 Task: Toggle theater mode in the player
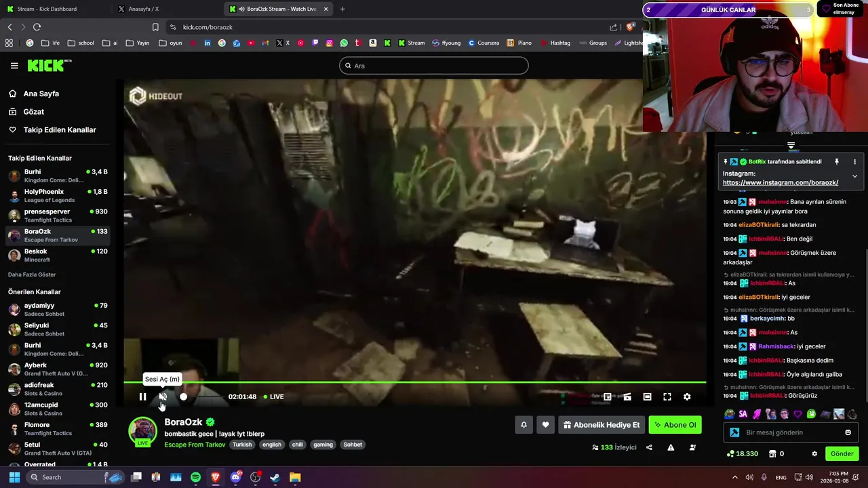(647, 396)
